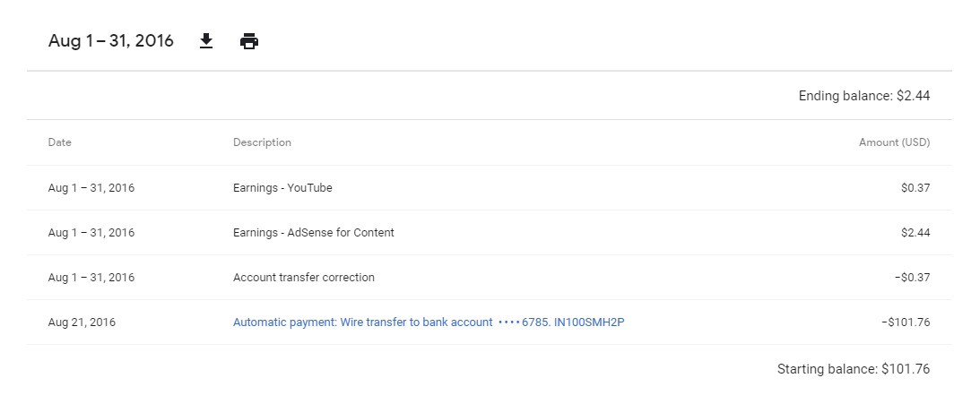The image size is (980, 404).
Task: Click the date cell of the transfer correction row
Action: click(x=91, y=277)
